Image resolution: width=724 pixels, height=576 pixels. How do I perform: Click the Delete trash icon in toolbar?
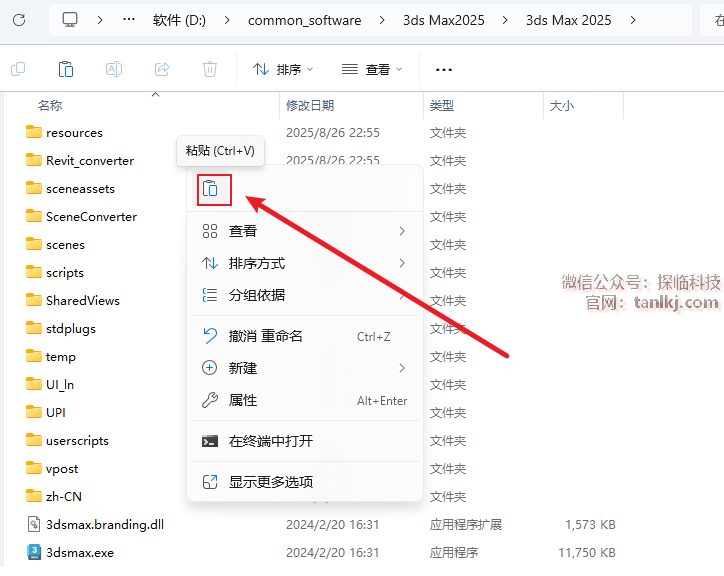(x=210, y=69)
